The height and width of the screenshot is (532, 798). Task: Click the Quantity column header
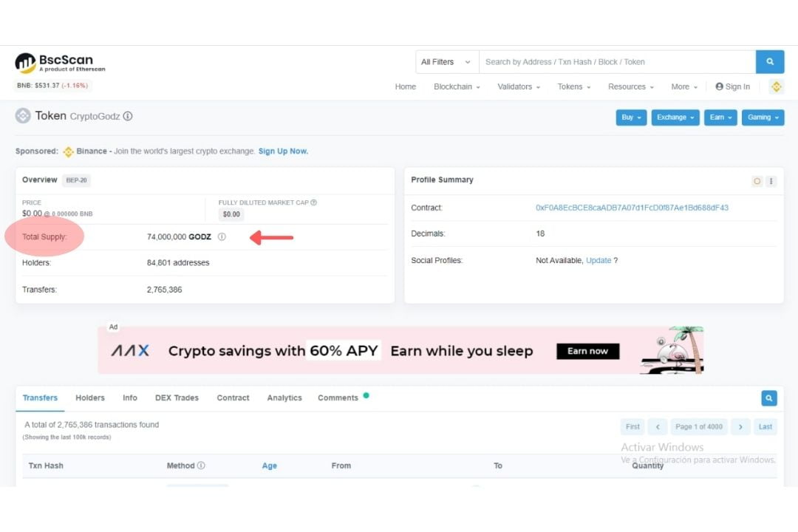pos(647,465)
